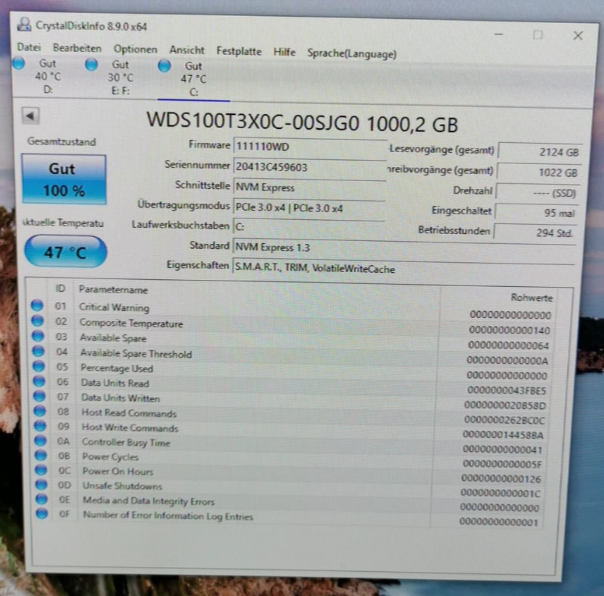Screen dimensions: 604x596
Task: Click the previous disk arrow button
Action: (x=30, y=116)
